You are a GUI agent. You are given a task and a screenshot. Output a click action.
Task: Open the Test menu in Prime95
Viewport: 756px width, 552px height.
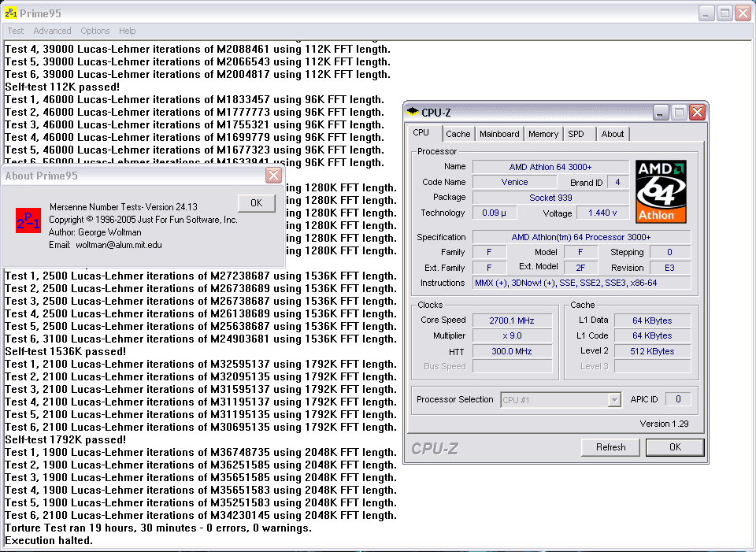(x=16, y=31)
